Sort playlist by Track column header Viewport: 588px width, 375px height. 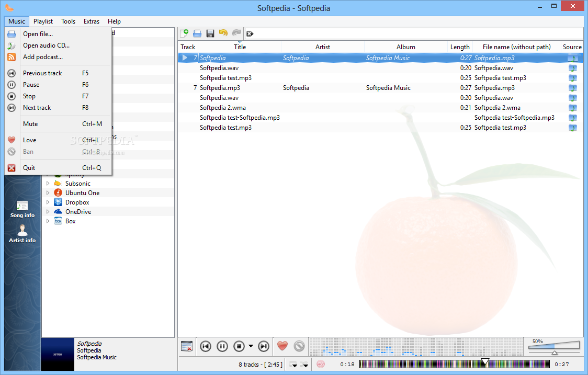(x=188, y=47)
